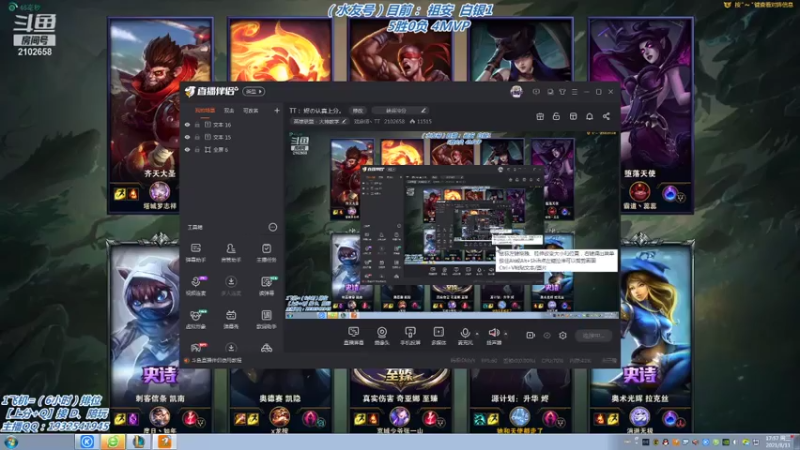Open the green browser icon on taskbar
Screen dimensions: 800x450
(x=113, y=442)
